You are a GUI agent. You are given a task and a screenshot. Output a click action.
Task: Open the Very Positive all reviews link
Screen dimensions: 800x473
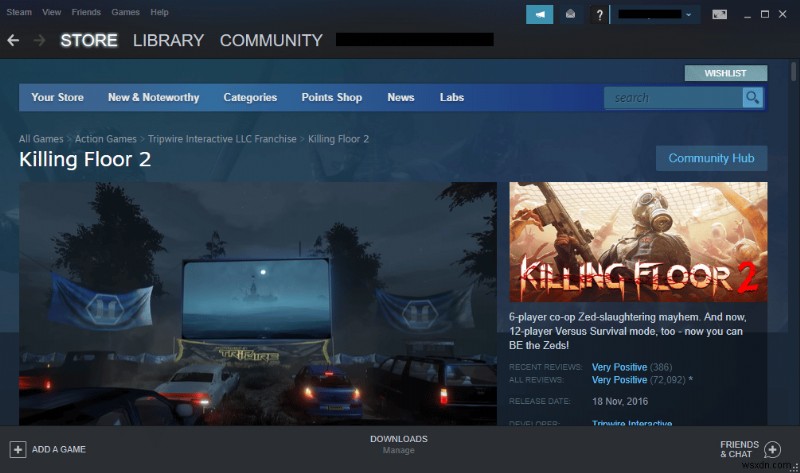(619, 380)
